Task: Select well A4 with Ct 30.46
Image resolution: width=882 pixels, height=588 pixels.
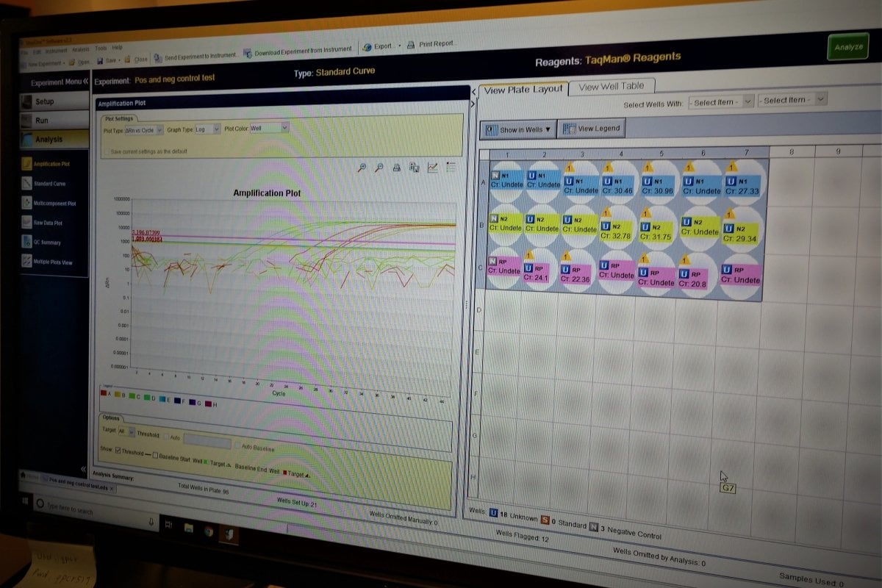Action: pyautogui.click(x=620, y=184)
